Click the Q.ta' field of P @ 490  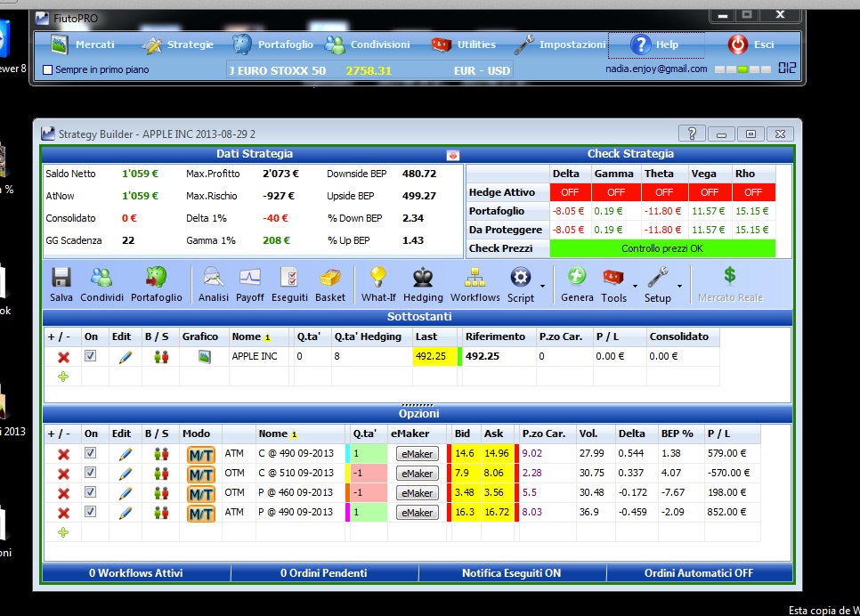[x=369, y=513]
